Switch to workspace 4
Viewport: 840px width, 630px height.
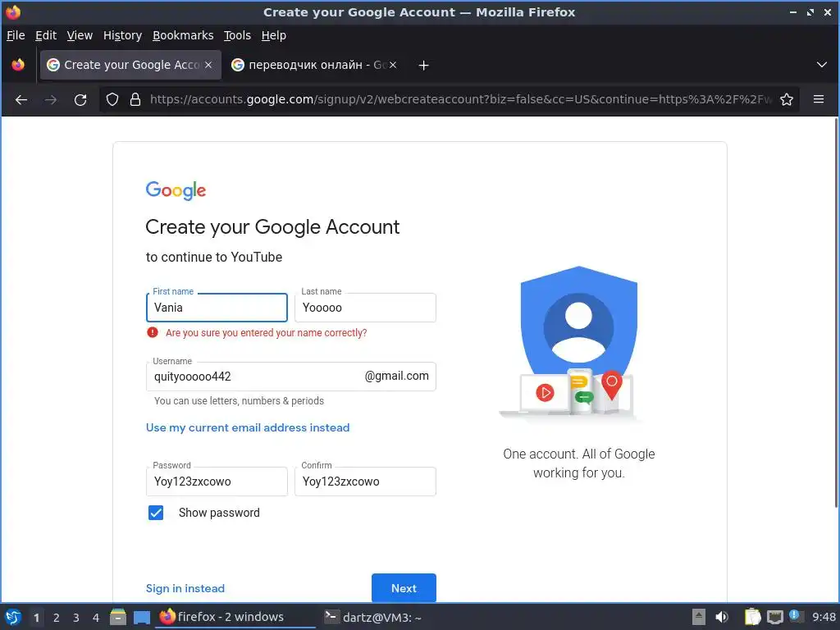(x=96, y=618)
